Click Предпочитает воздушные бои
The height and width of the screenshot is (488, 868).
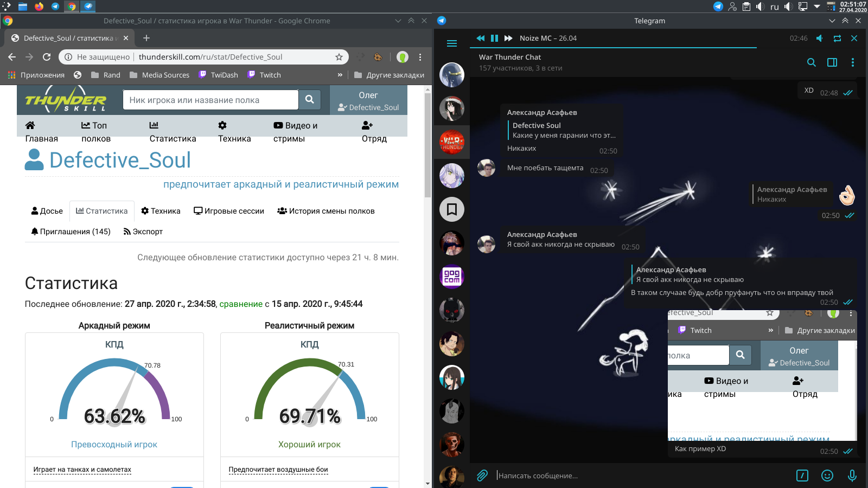tap(278, 470)
